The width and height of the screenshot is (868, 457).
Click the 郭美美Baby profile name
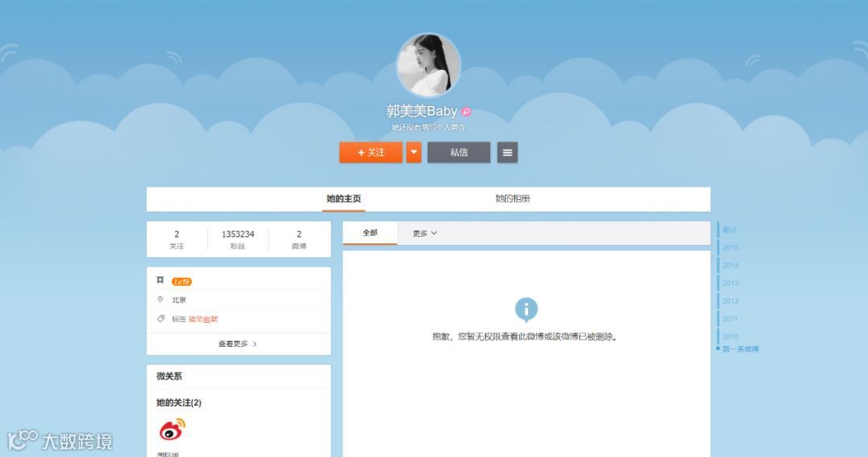tap(422, 111)
